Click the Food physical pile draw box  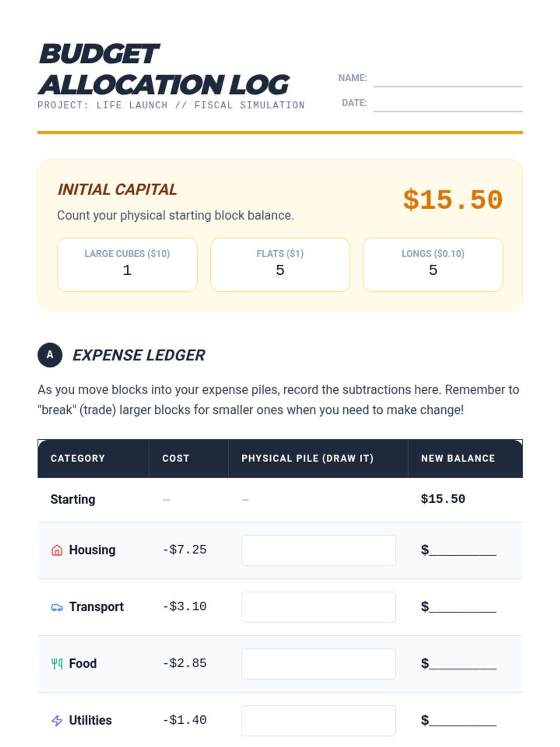pyautogui.click(x=318, y=664)
